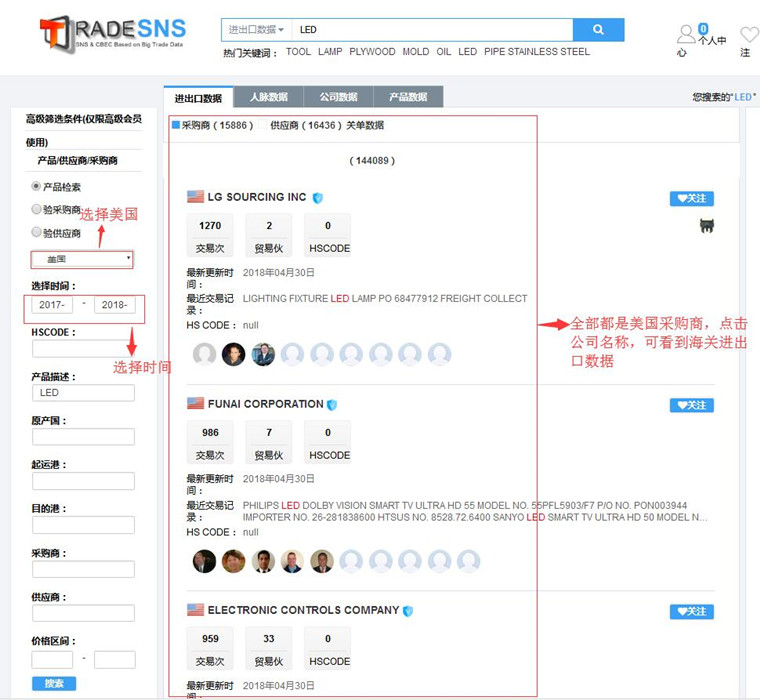This screenshot has width=760, height=700.
Task: Click the shield badge beside ELECTRONIC CONTROLS COMPANY
Action: [408, 611]
